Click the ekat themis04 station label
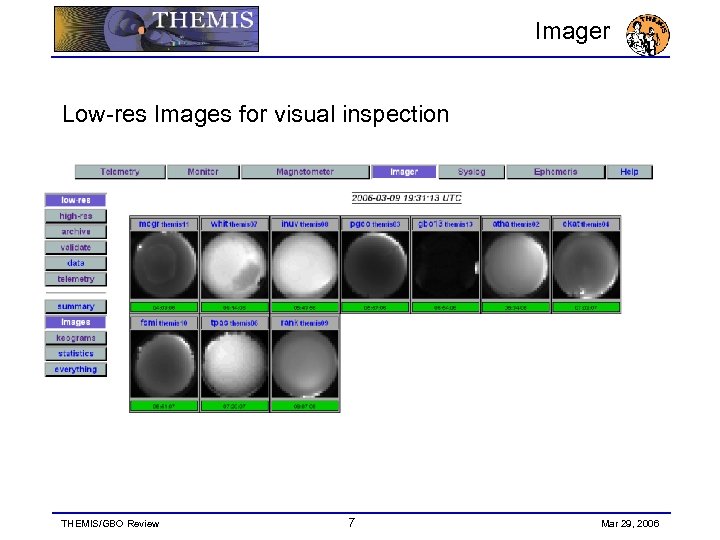The image size is (720, 540). point(586,224)
